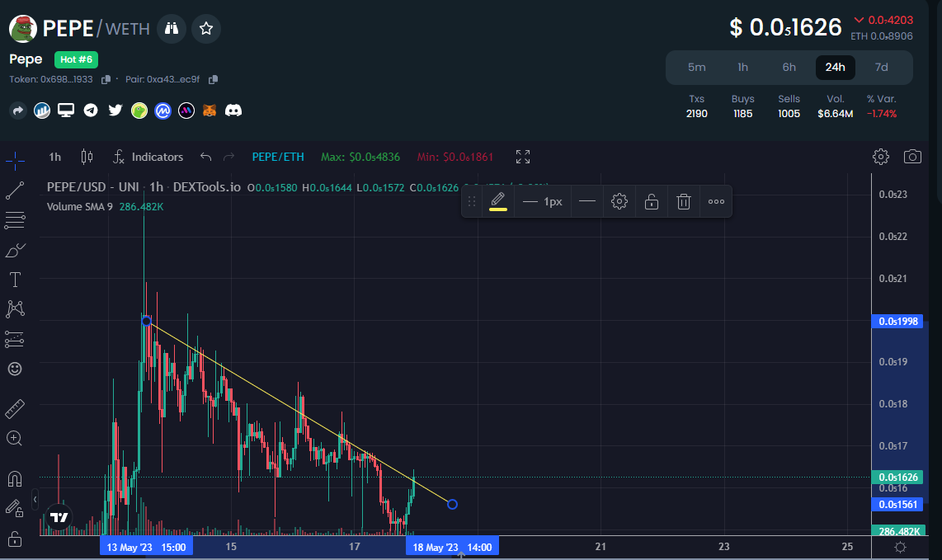Open the more options ellipsis menu
Viewport: 942px width, 560px height.
(716, 202)
